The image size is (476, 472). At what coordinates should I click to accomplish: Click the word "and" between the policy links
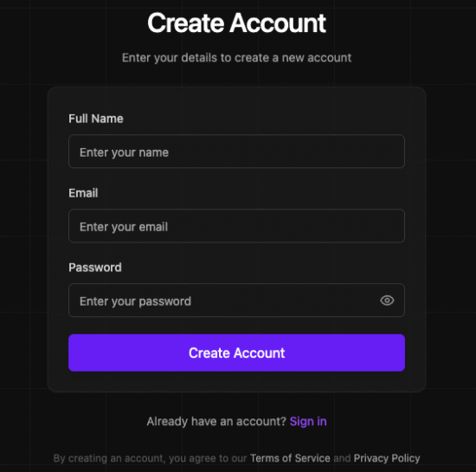[342, 458]
